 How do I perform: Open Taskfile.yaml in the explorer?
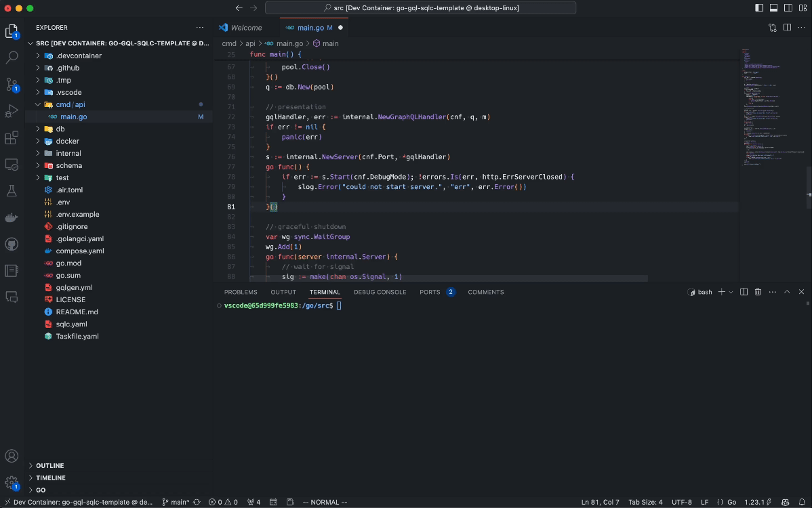coord(77,336)
